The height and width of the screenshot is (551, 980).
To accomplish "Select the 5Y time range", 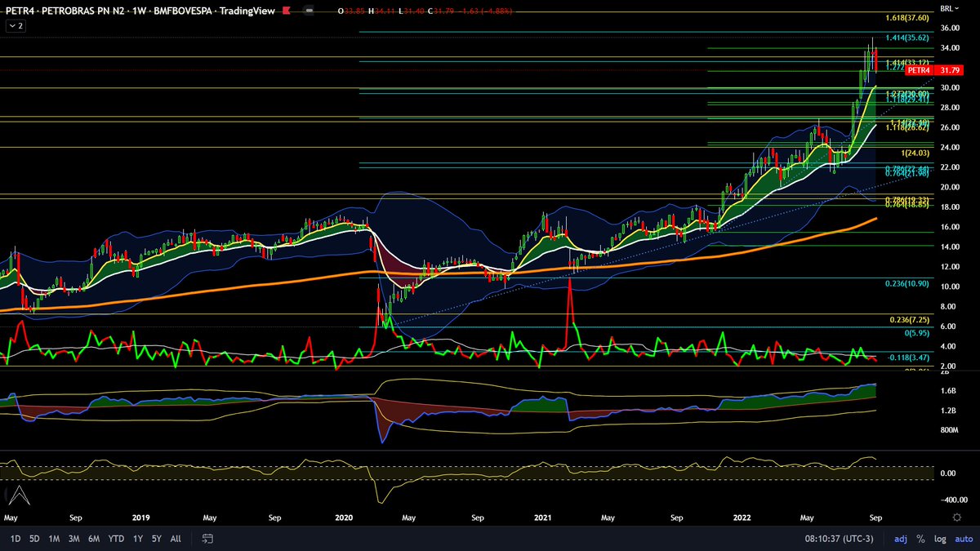I will point(156,539).
